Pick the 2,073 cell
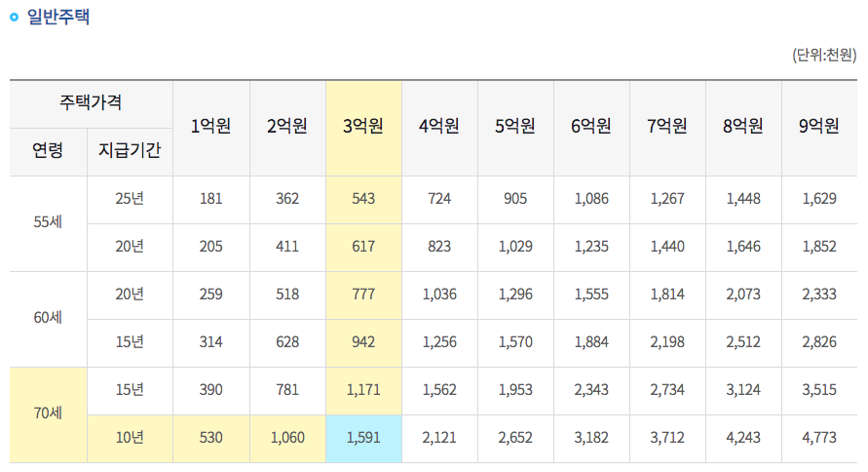 pyautogui.click(x=743, y=295)
